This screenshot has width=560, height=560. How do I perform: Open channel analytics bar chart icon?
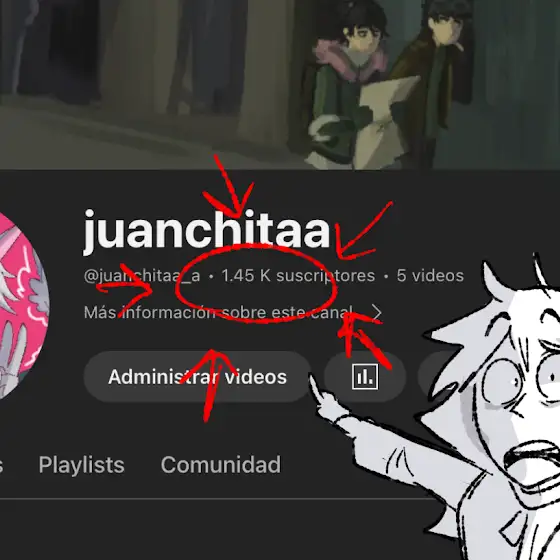tap(365, 376)
